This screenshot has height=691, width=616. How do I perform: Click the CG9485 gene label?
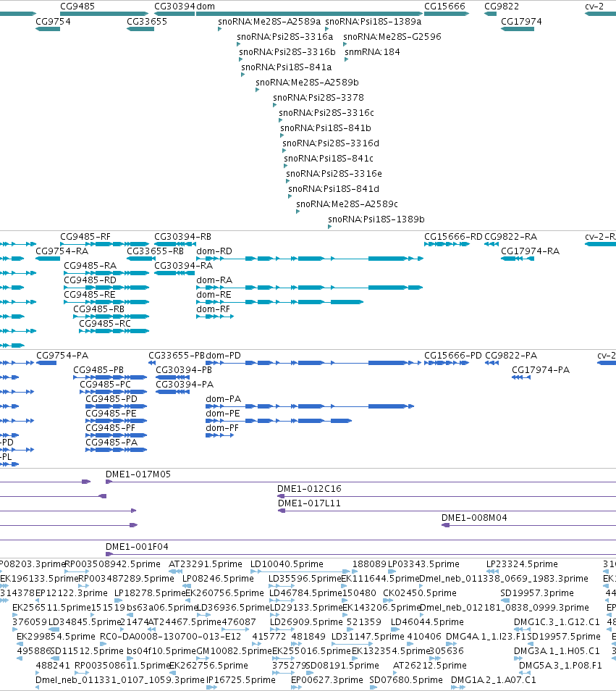click(77, 7)
